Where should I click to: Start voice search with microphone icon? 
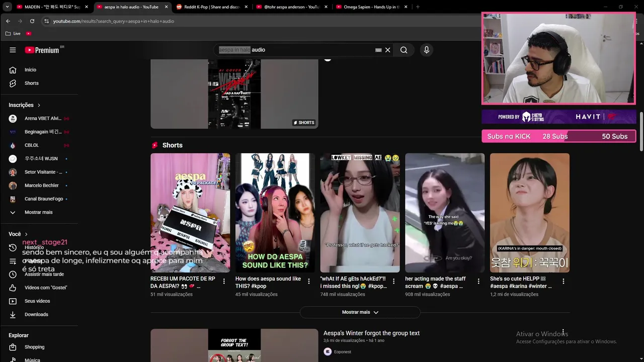click(x=427, y=50)
